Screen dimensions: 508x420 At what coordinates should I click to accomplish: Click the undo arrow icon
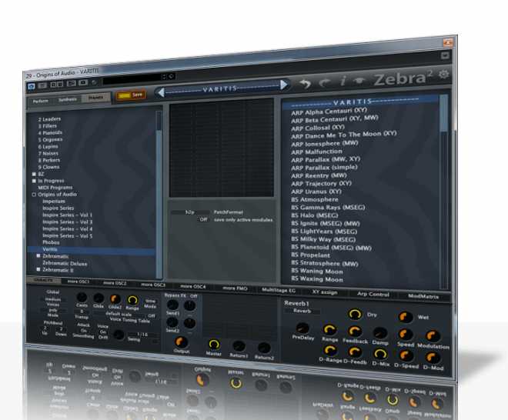[305, 84]
